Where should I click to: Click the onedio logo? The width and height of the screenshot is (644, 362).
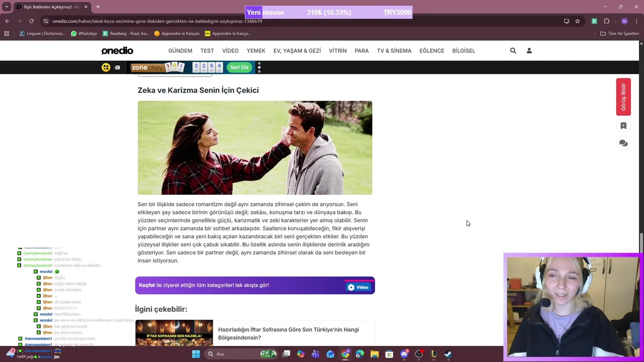pyautogui.click(x=117, y=51)
